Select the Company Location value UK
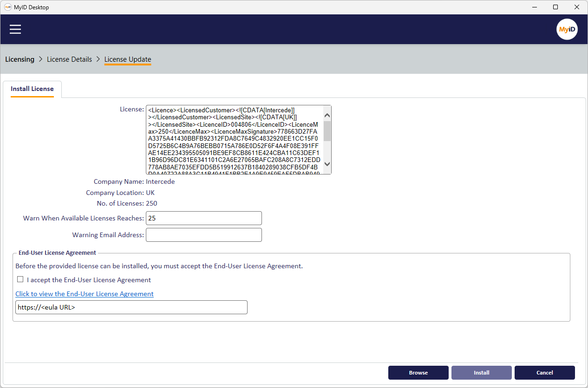The image size is (588, 388). coord(150,193)
